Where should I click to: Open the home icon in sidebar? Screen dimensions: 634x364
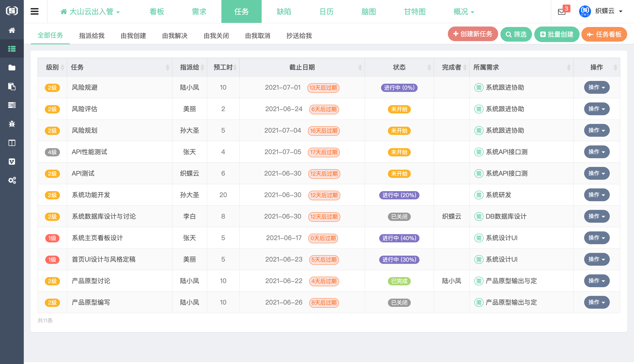(12, 30)
